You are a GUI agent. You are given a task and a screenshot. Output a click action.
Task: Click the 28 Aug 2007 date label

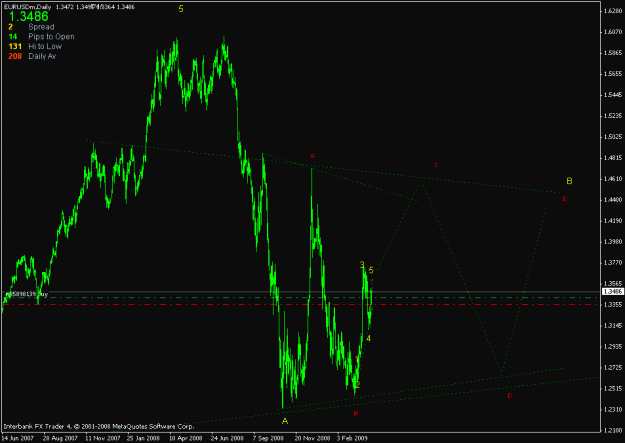pyautogui.click(x=60, y=438)
